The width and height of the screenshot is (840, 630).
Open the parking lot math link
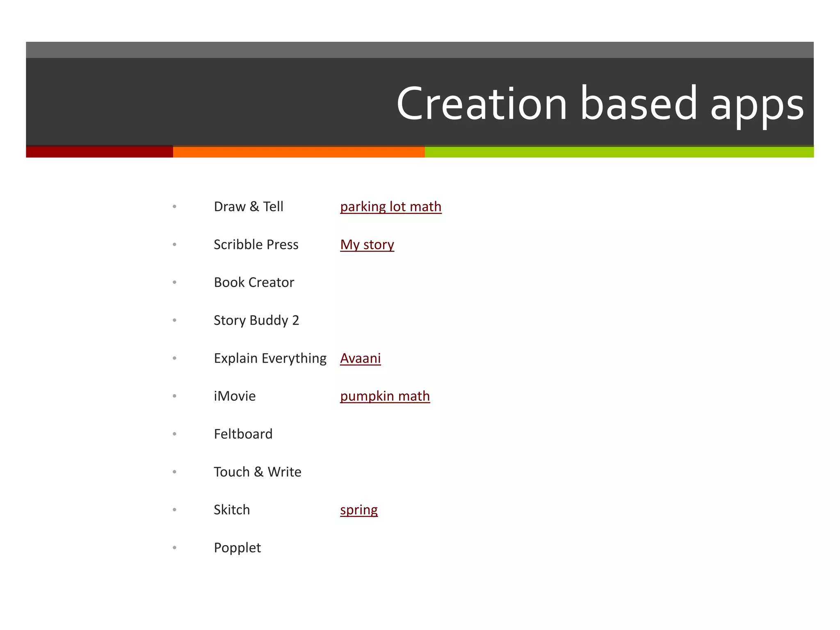(390, 207)
